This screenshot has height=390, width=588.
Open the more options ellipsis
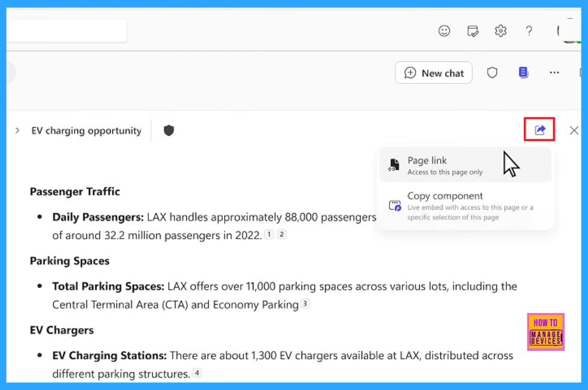pyautogui.click(x=554, y=73)
